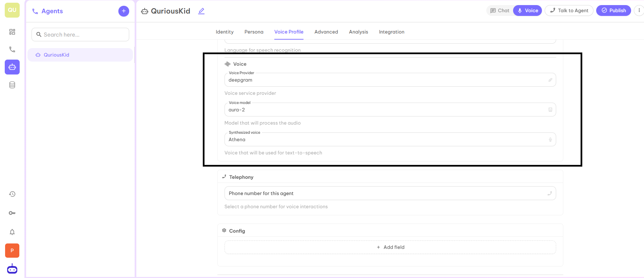The width and height of the screenshot is (644, 278).
Task: Open the Synthesized voice Athena dropdown
Action: pyautogui.click(x=390, y=140)
